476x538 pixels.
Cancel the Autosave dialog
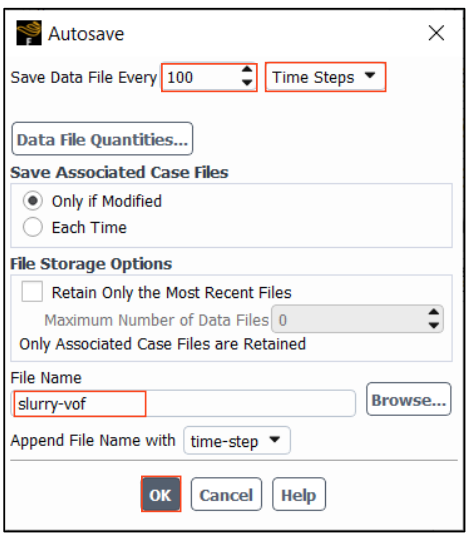point(226,494)
